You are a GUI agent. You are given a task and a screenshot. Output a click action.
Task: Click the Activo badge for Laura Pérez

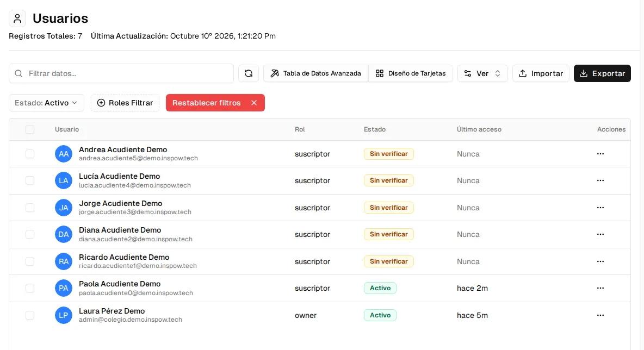click(x=380, y=315)
